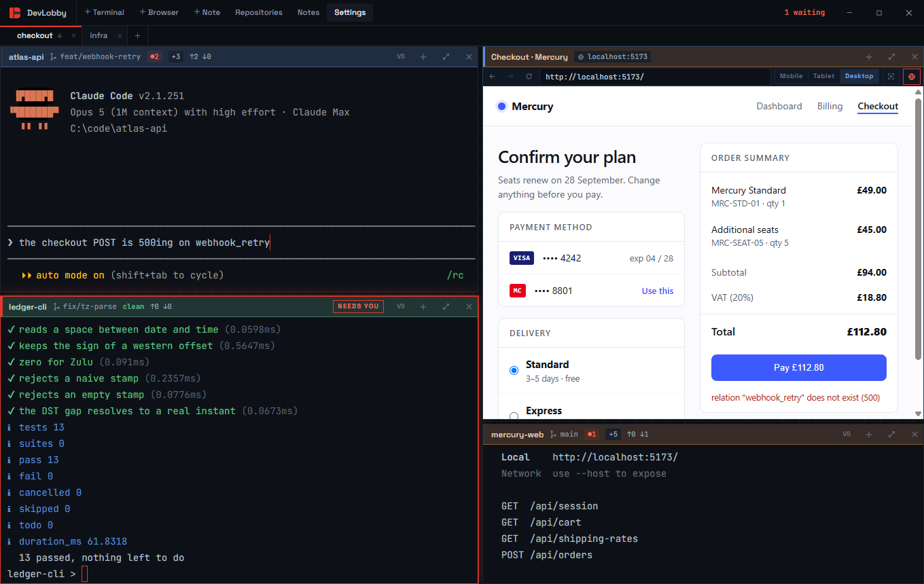This screenshot has height=584, width=924.
Task: Click the webhook_retry error message
Action: pos(796,397)
